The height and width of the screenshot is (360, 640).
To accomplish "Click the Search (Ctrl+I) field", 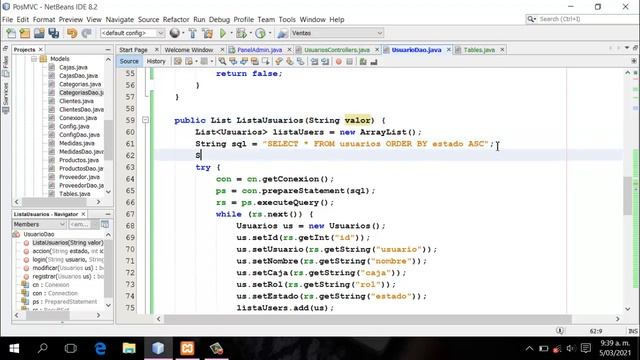I will pos(582,19).
